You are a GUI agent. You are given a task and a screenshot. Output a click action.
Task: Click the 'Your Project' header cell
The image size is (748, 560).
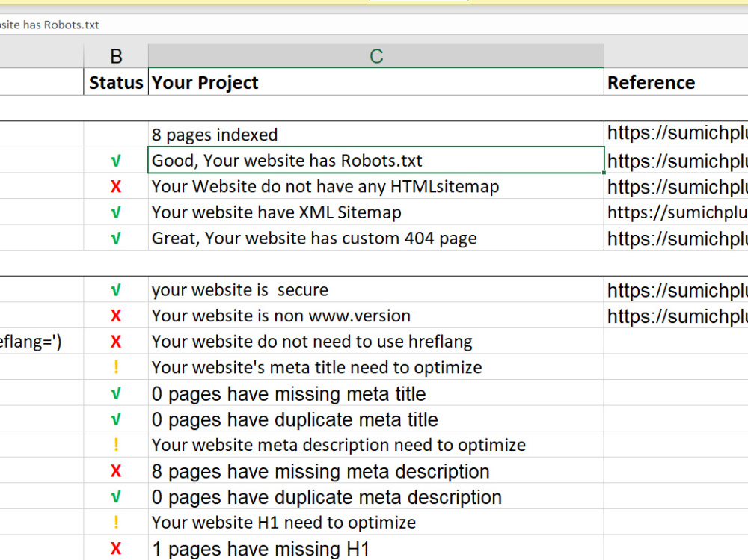click(x=376, y=82)
